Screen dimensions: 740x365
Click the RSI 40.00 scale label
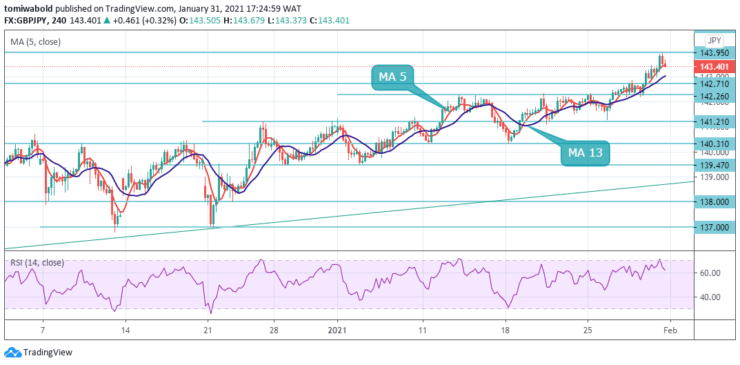[709, 297]
